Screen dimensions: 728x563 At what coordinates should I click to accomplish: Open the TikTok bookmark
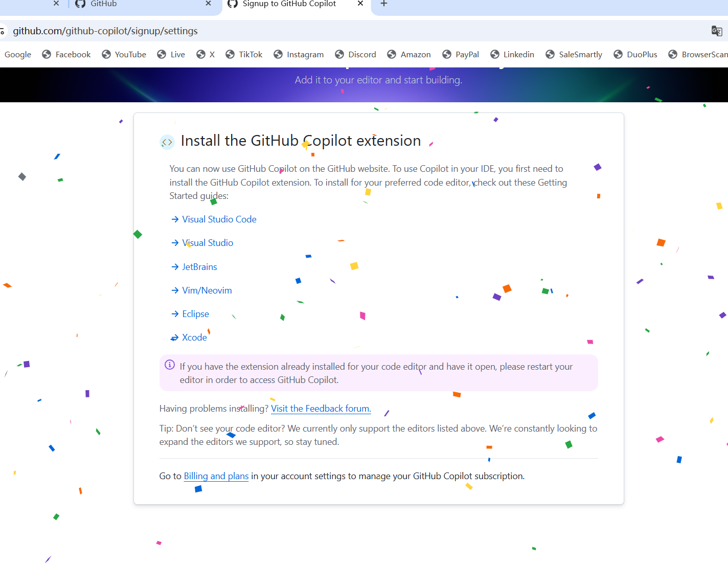point(244,55)
